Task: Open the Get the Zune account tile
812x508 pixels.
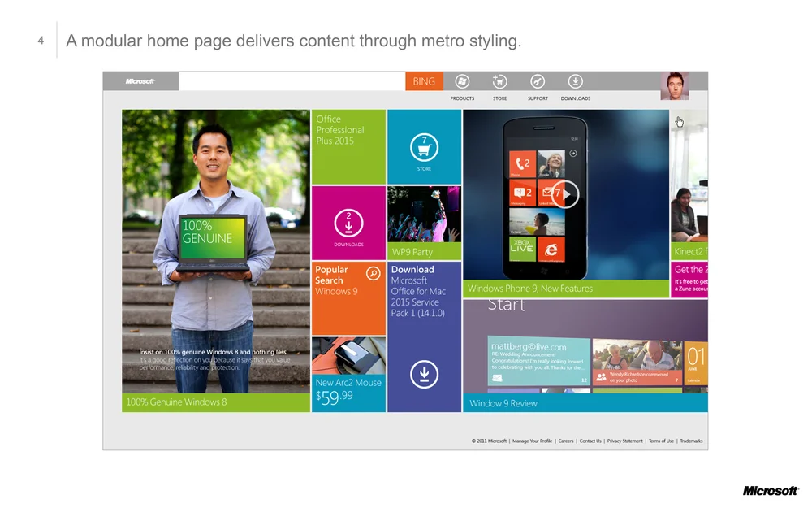Action: [x=689, y=280]
